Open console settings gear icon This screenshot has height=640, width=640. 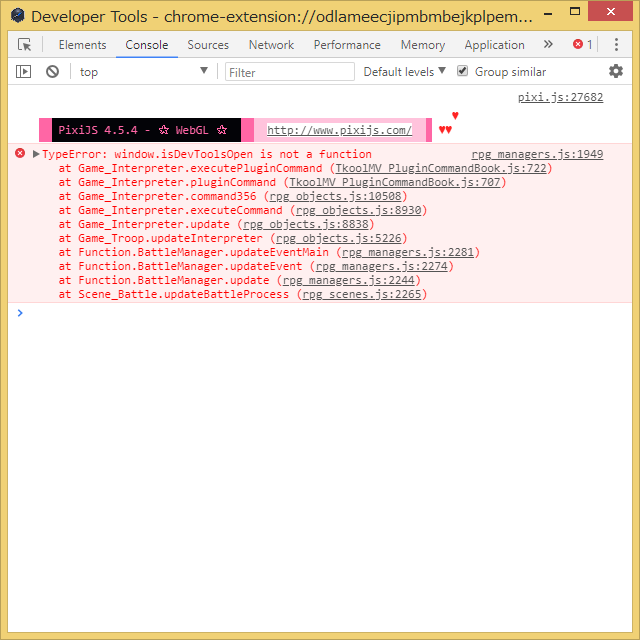(616, 71)
